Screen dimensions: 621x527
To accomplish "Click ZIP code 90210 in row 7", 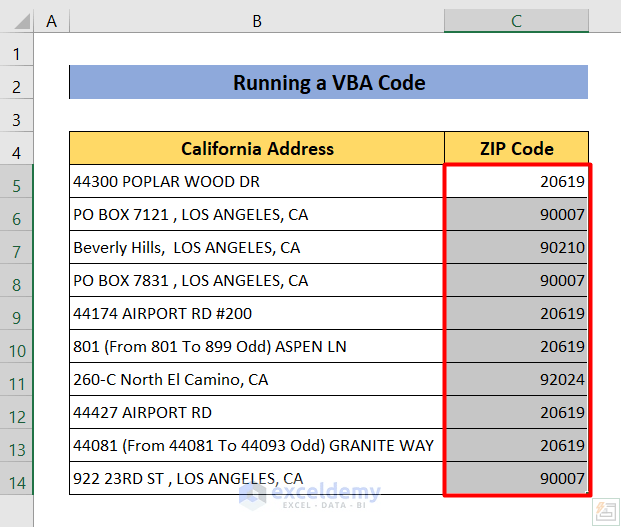I will click(x=516, y=247).
